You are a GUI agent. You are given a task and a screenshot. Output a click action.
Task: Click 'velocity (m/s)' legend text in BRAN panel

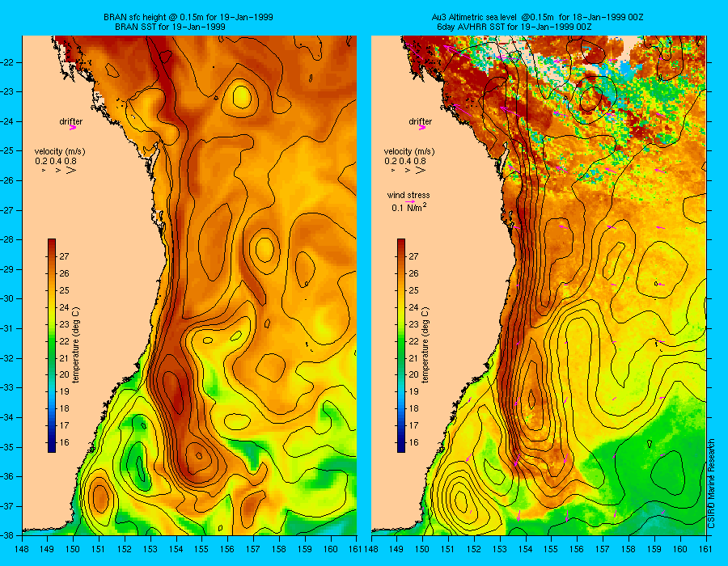(60, 152)
